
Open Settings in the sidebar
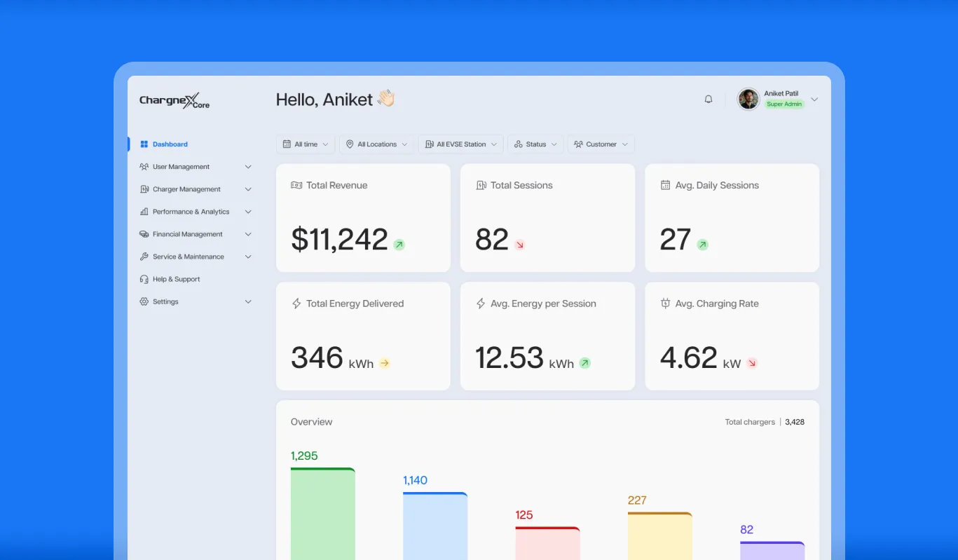165,301
